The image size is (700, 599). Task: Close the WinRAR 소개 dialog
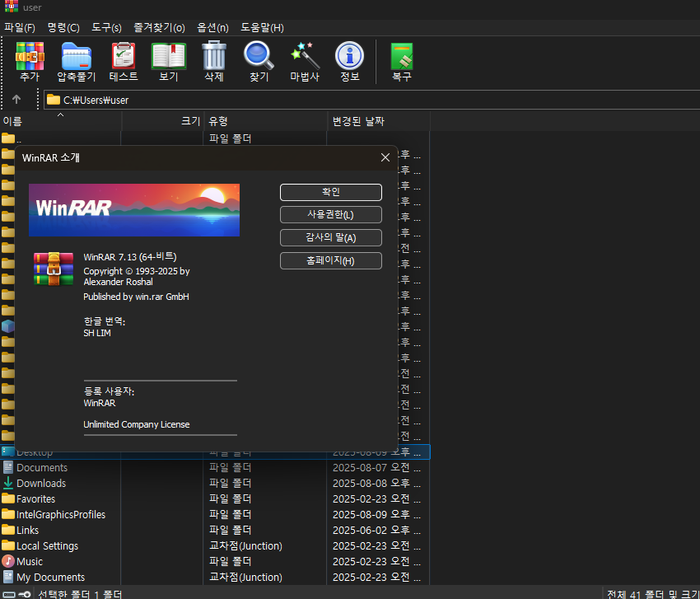385,157
